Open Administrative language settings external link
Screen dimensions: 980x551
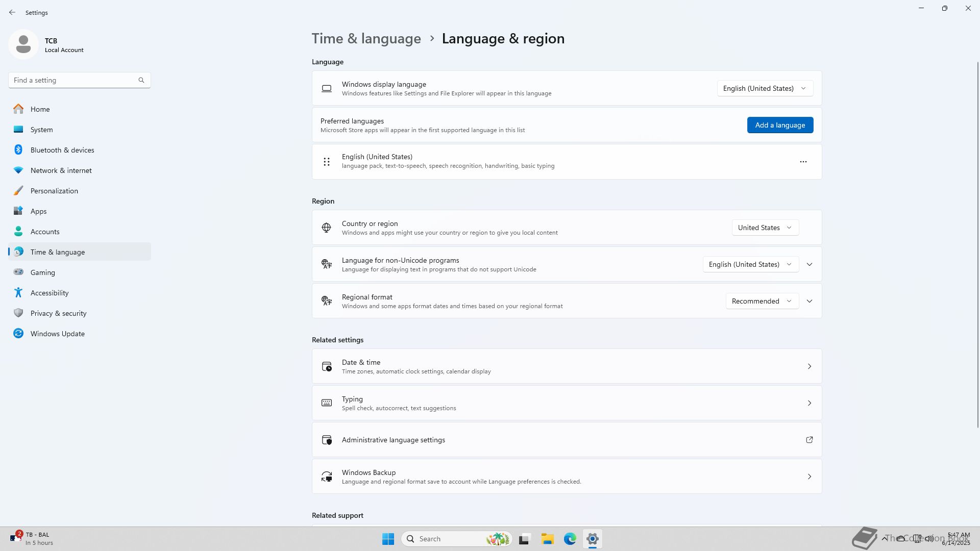point(809,440)
